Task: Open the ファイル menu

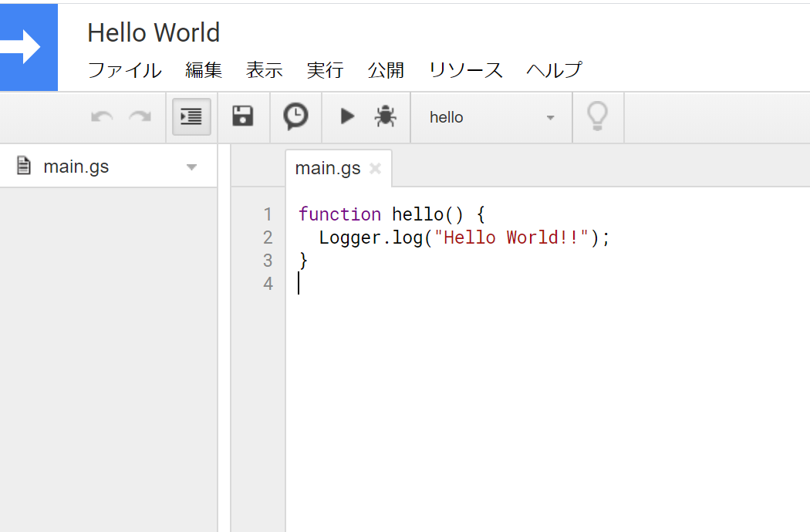Action: tap(124, 70)
